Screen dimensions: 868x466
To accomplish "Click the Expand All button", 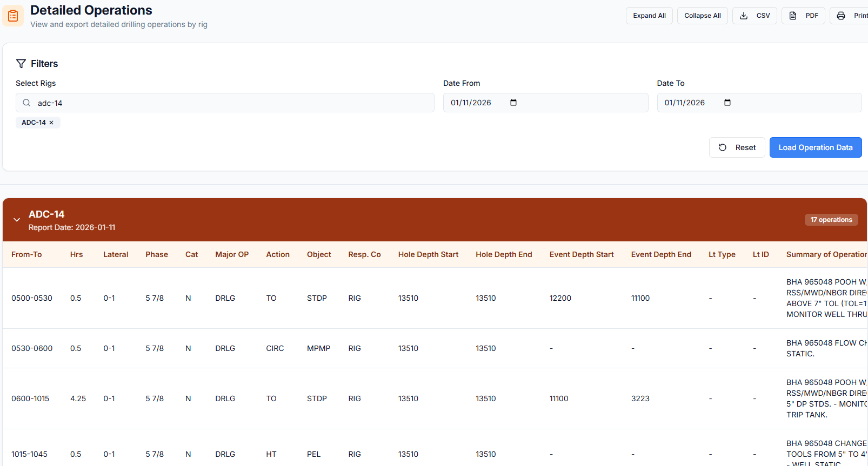I will 649,16.
